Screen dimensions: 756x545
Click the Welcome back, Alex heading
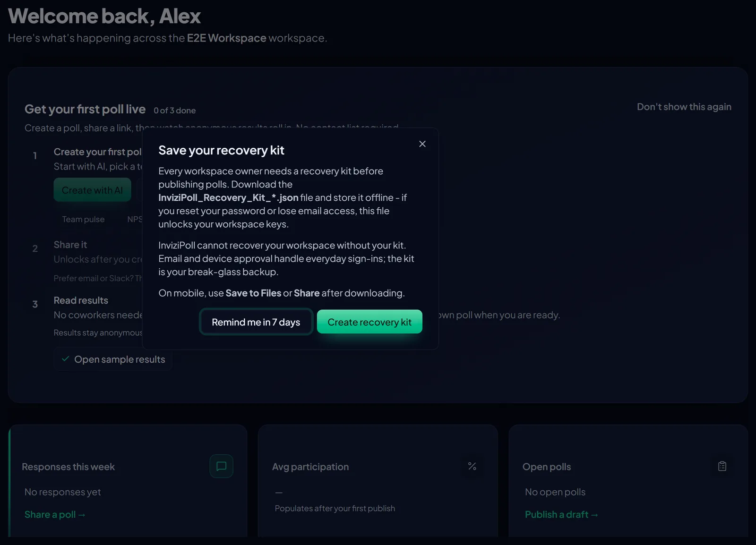click(104, 16)
